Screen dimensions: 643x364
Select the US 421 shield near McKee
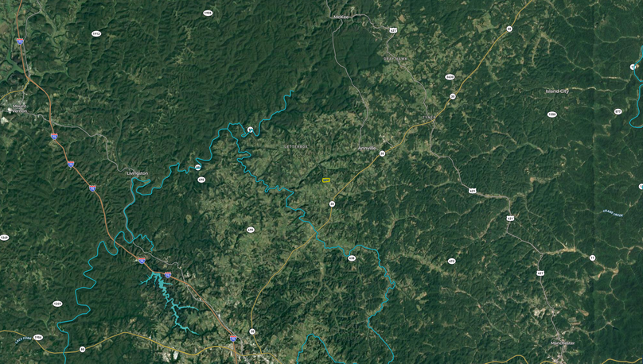tap(393, 30)
